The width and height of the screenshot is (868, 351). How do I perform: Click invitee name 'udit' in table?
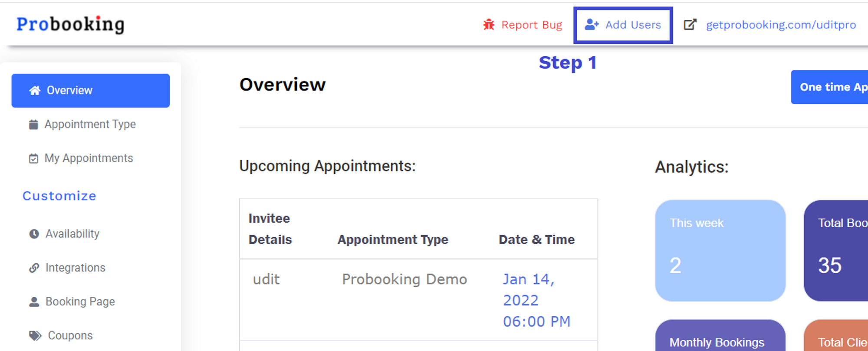tap(266, 279)
